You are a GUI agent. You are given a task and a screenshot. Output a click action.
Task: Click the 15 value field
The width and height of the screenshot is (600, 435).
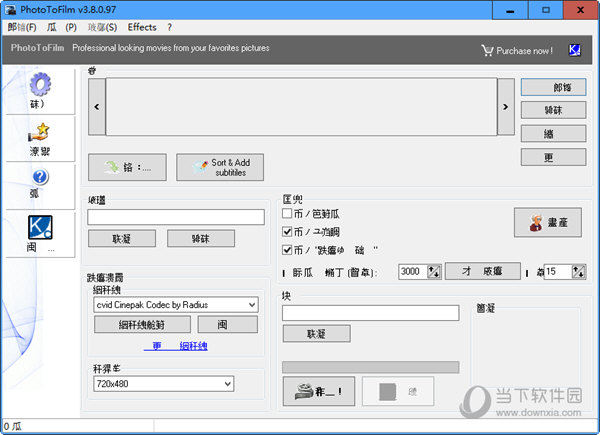[558, 272]
